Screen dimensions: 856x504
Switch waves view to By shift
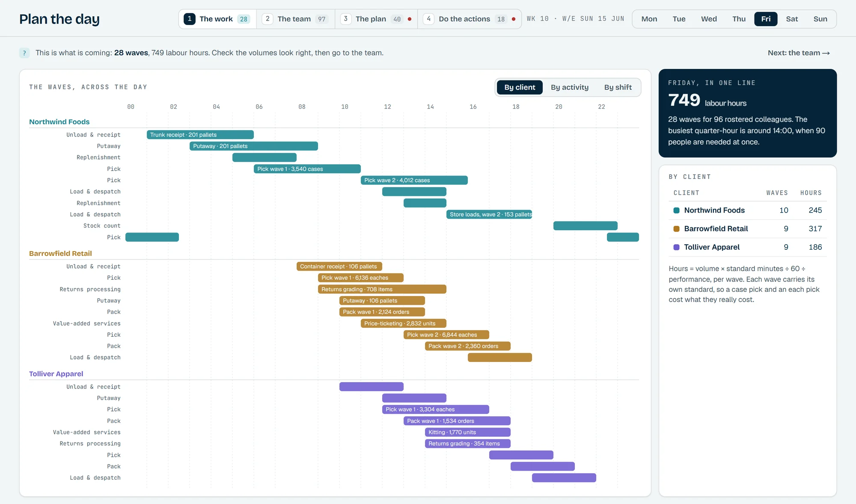(618, 87)
